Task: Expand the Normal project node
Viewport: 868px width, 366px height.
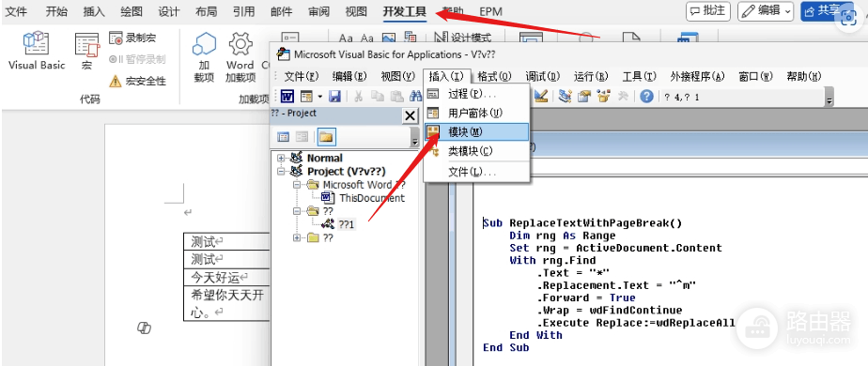Action: 281,158
